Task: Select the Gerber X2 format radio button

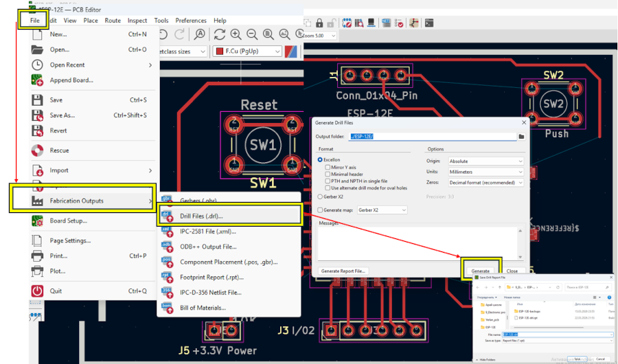Action: click(320, 197)
